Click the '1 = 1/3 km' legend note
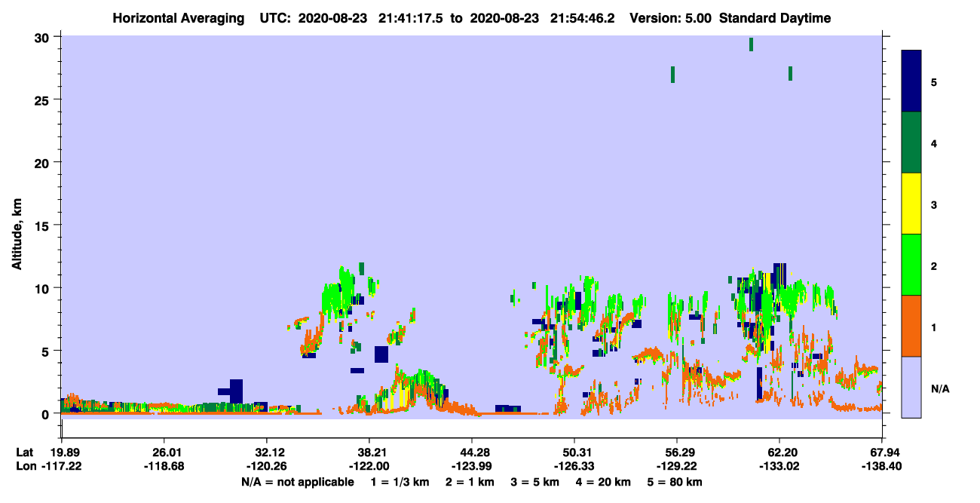This screenshot has height=503, width=980. (400, 482)
